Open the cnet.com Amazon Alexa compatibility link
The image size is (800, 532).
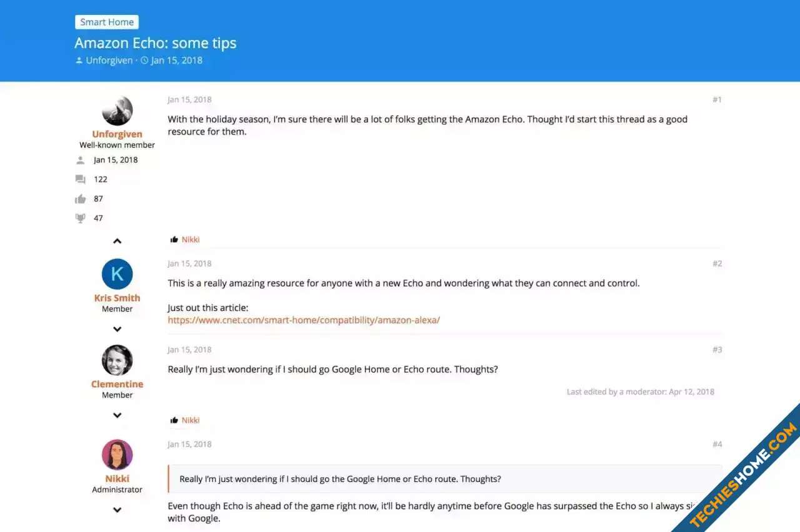pos(304,320)
